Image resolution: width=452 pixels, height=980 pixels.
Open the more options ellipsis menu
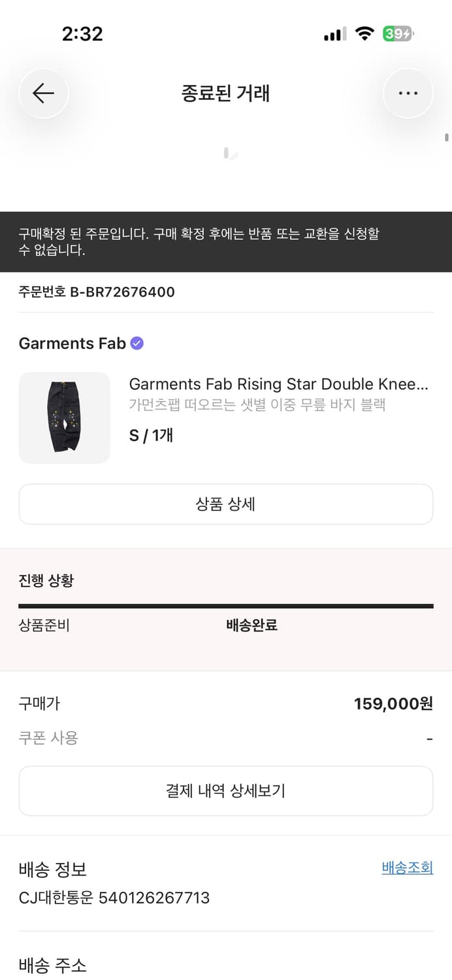pos(408,93)
